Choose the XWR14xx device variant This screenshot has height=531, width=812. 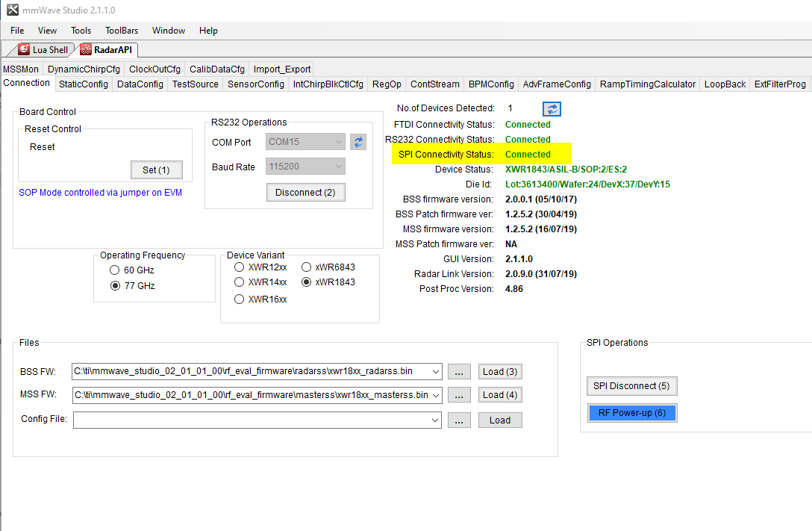tap(239, 282)
